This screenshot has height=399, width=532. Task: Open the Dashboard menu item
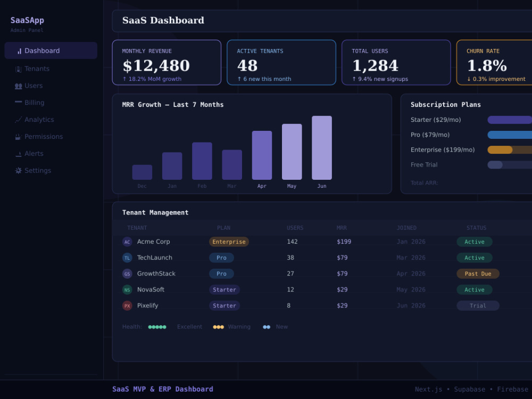[x=51, y=51]
